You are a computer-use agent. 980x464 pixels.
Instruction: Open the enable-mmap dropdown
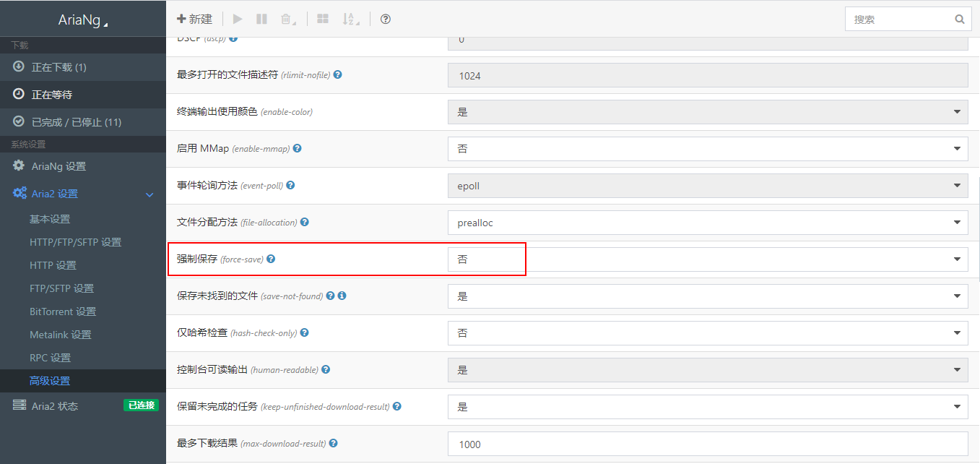pos(707,149)
